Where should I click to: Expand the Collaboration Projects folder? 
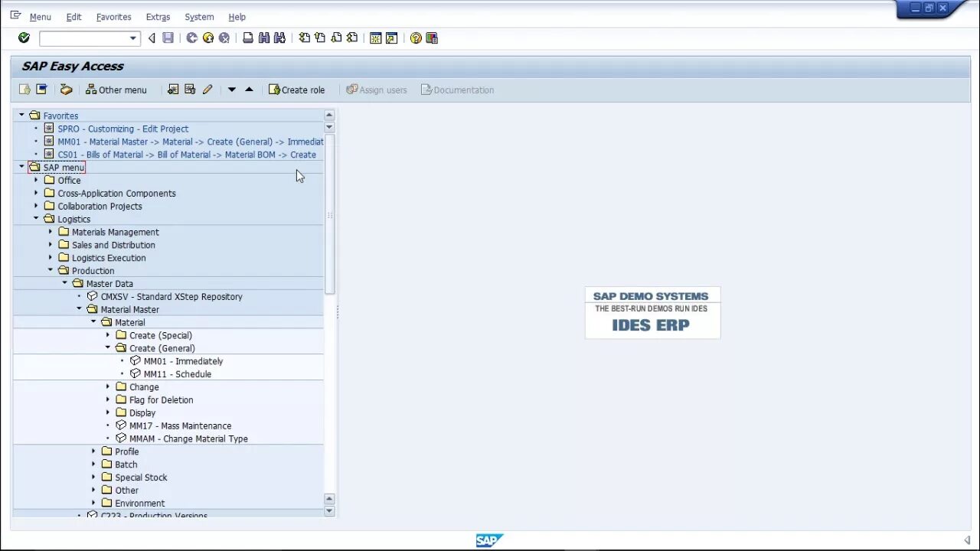(36, 206)
